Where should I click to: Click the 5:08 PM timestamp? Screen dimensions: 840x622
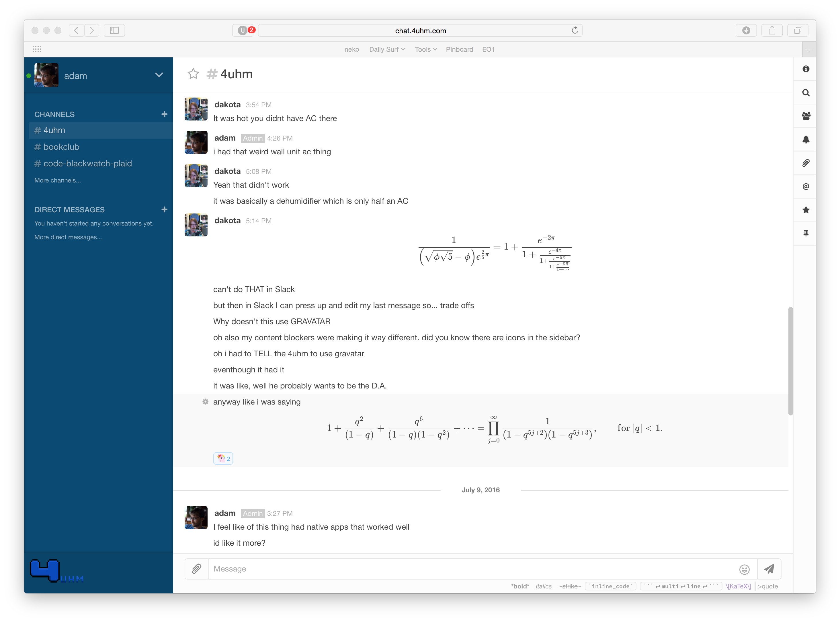pos(258,171)
